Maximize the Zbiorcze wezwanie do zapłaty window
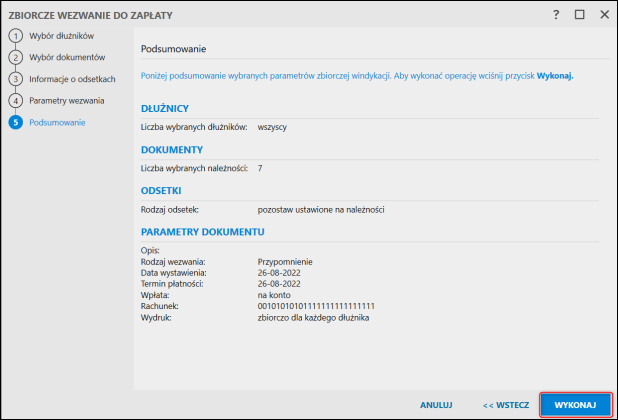The image size is (618, 420). click(580, 16)
